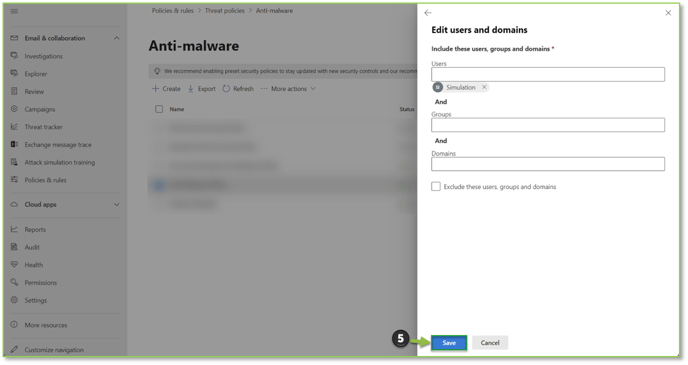The width and height of the screenshot is (688, 365).
Task: Open Reports in the sidebar
Action: point(35,229)
